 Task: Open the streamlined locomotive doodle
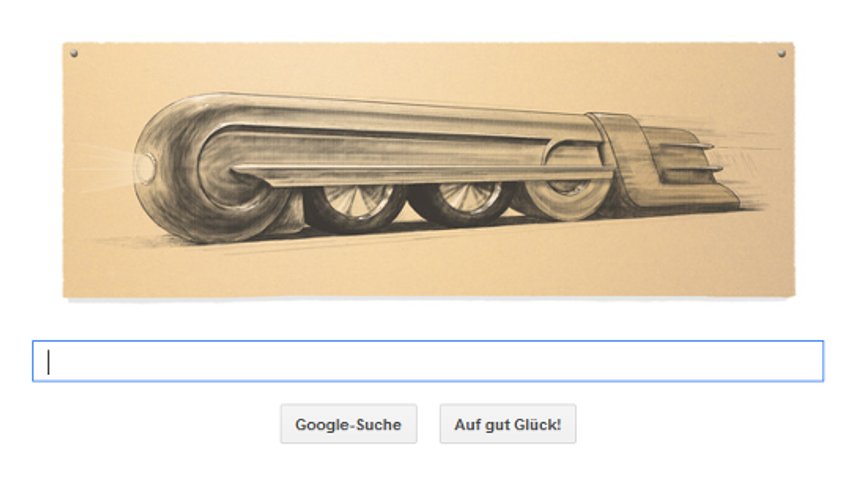point(429,170)
